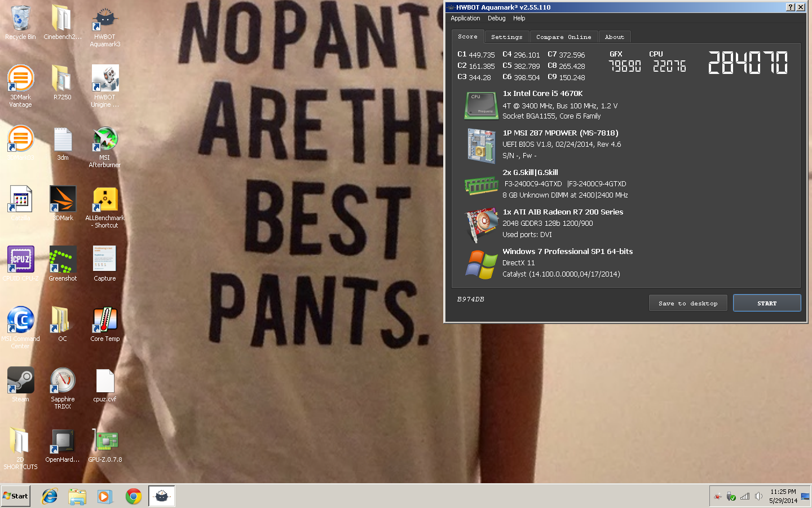Screen dimensions: 812x508
Task: Switch to the Compare Online tab
Action: [x=563, y=37]
